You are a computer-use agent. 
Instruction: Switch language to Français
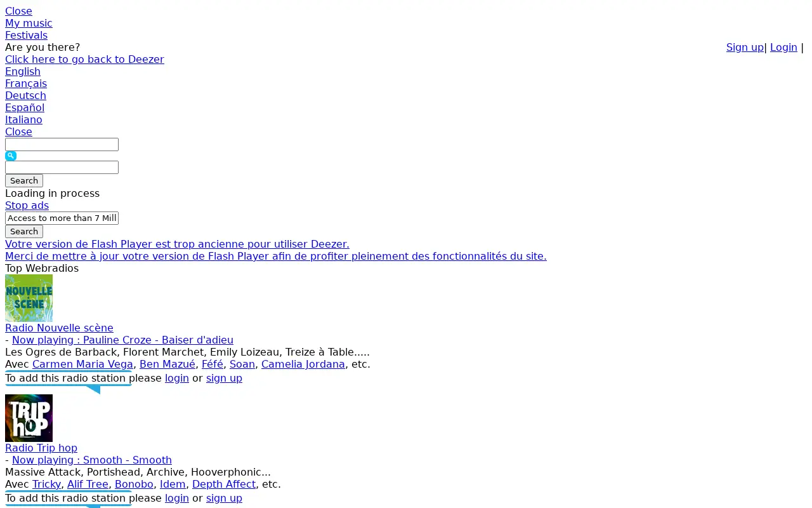(x=26, y=83)
